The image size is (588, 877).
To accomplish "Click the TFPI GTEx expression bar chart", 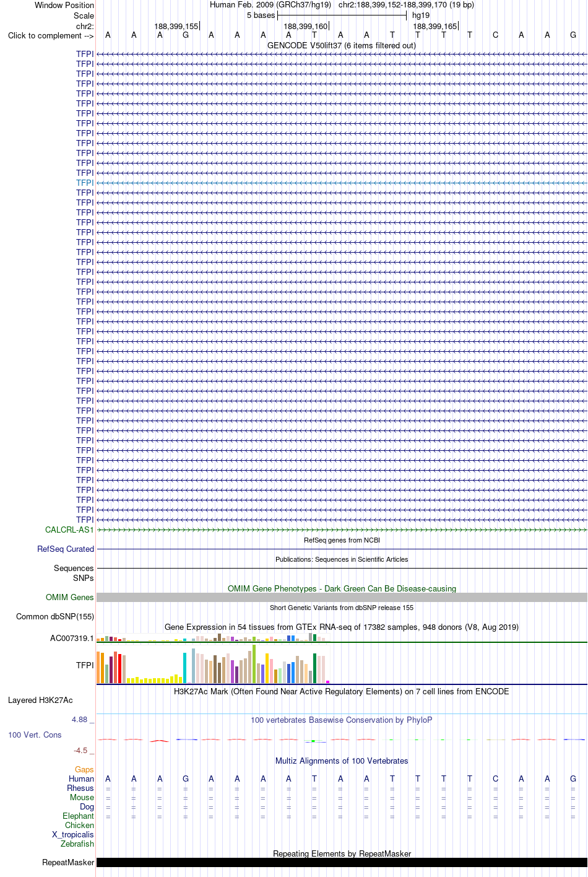I will [213, 665].
